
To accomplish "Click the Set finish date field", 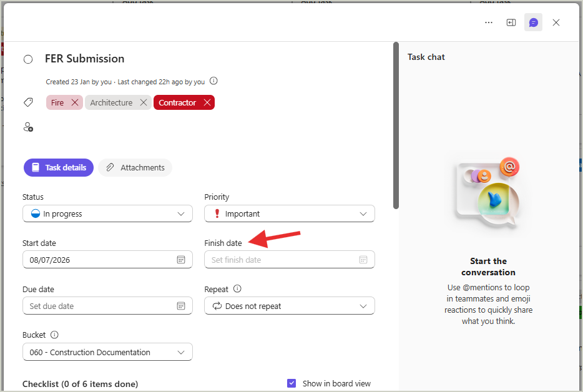I will point(289,260).
